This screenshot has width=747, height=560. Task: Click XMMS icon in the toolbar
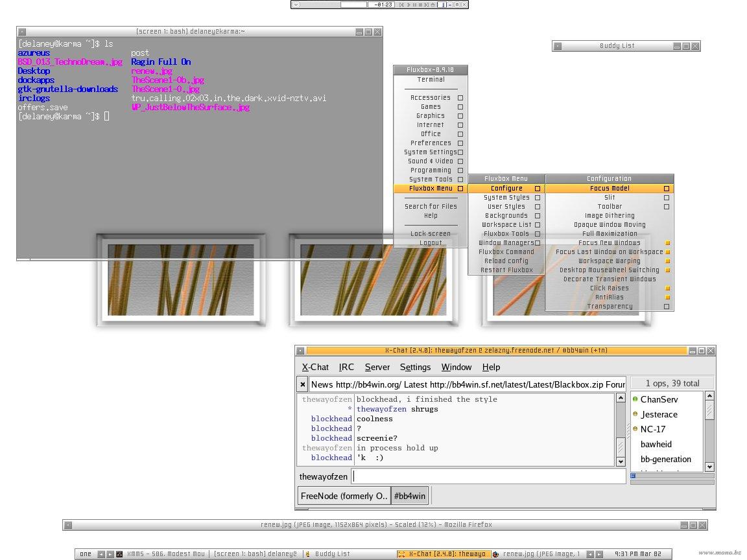point(119,554)
